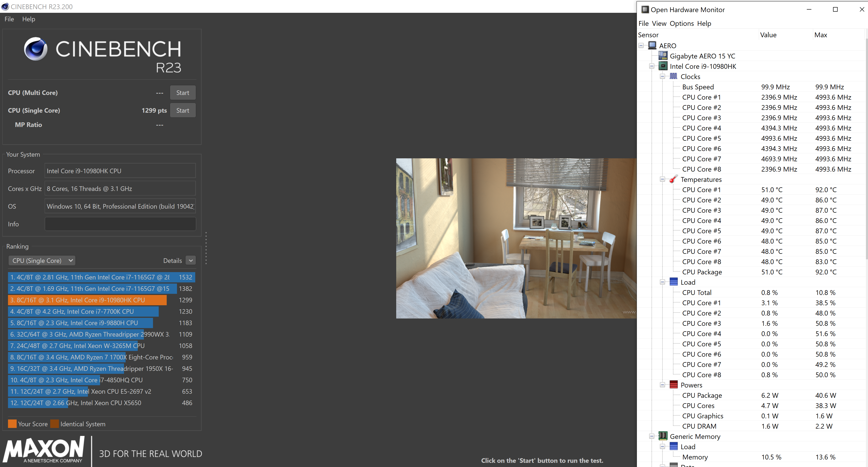Click the MAXON logo

pos(44,450)
